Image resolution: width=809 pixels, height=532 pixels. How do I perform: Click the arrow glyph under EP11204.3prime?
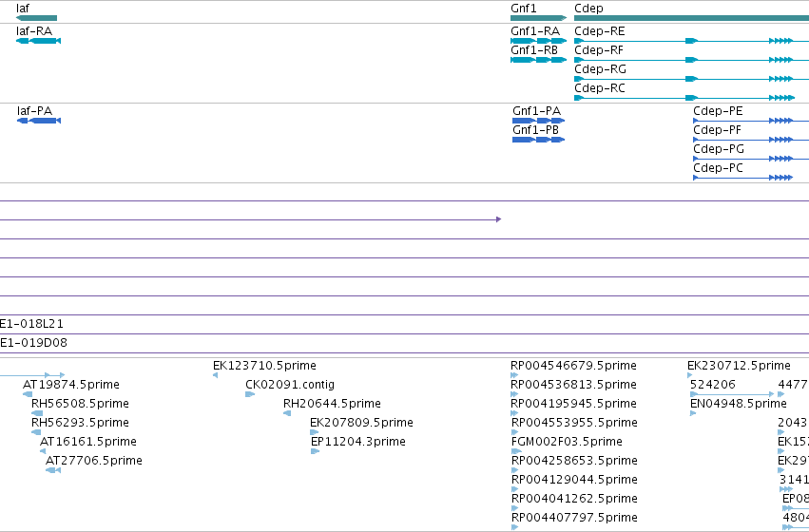click(316, 451)
